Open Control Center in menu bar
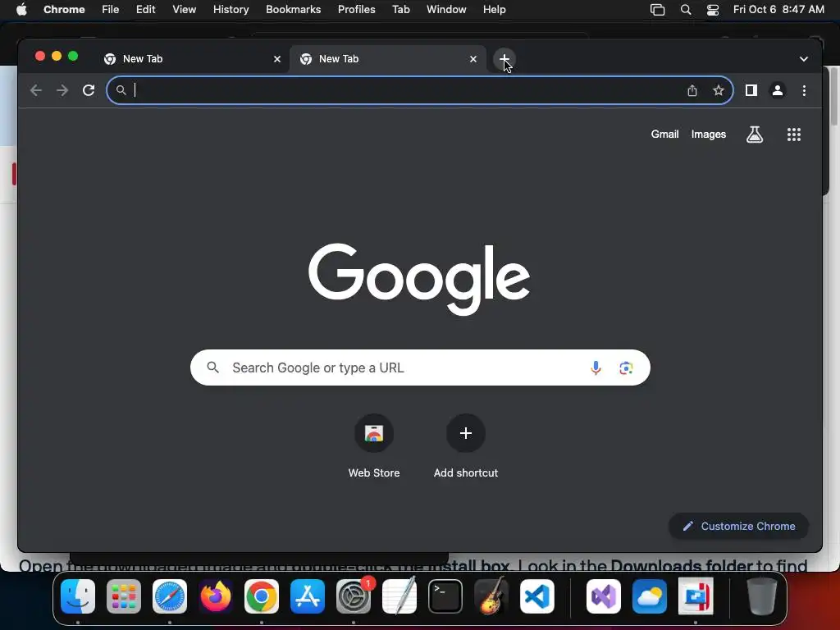Screen dimensions: 840x630 (x=713, y=9)
